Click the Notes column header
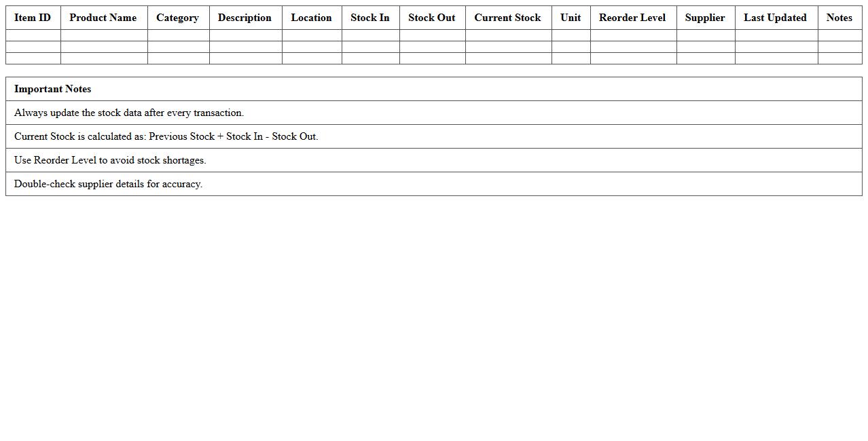 coord(839,18)
